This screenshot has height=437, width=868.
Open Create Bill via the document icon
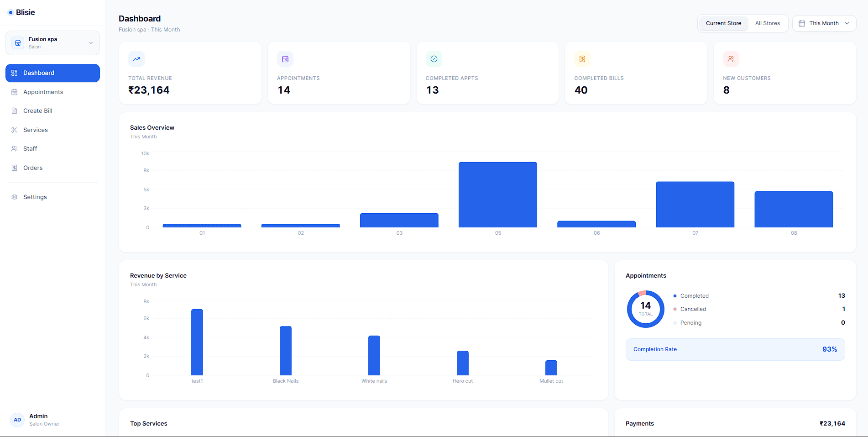15,111
